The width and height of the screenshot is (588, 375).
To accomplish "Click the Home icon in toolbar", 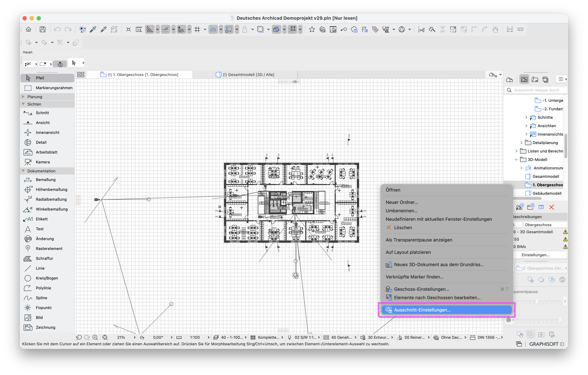I will coord(29,30).
